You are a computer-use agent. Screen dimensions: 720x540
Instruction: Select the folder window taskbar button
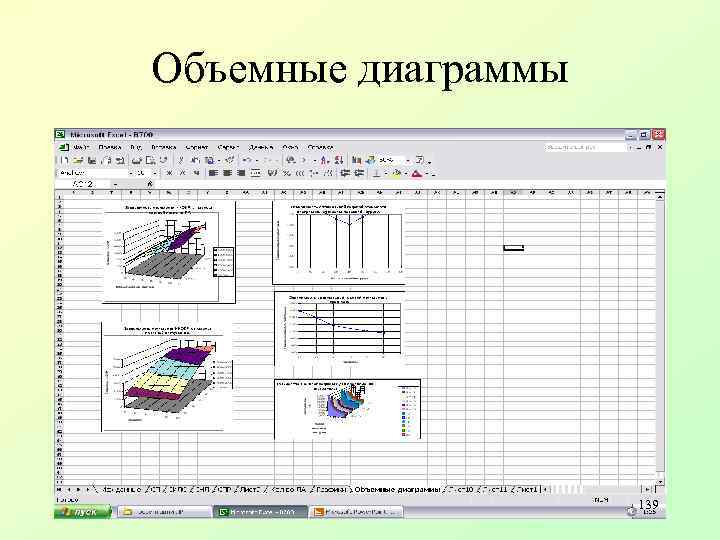click(164, 512)
